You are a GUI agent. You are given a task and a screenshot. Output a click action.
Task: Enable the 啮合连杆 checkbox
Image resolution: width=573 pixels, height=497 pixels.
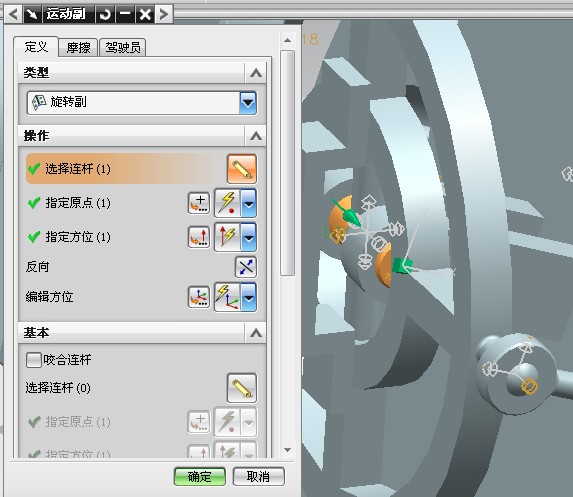(x=34, y=360)
